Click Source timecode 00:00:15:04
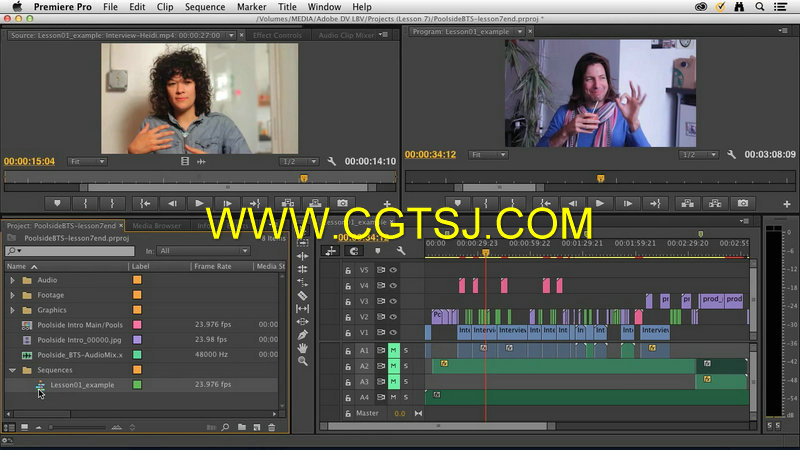This screenshot has height=450, width=800. (29, 161)
